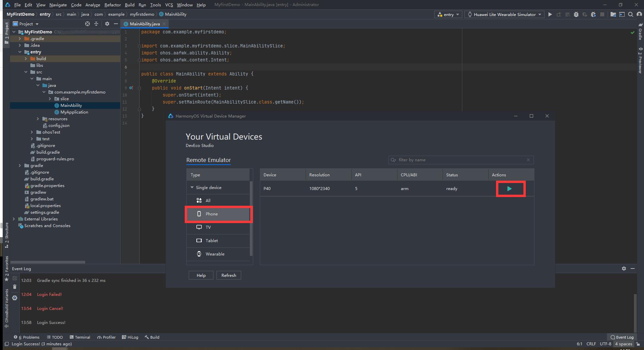Open the VCS menu
Screen dimensions: 644x350
[169, 5]
